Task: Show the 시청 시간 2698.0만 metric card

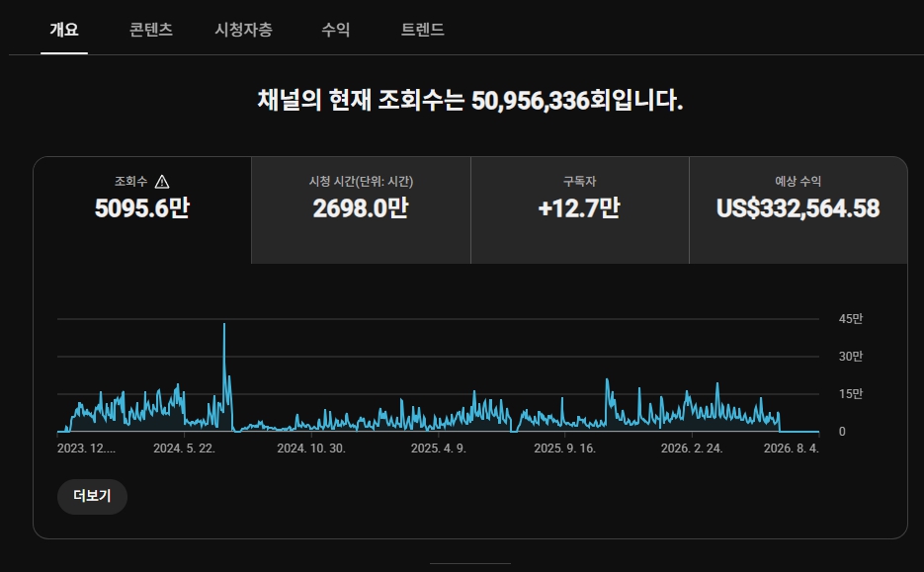Action: click(x=361, y=210)
